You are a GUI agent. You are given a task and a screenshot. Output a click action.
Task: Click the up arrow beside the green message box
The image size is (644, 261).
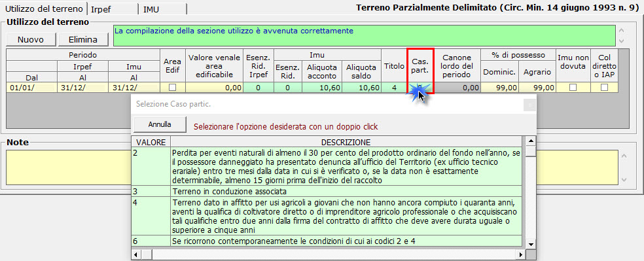pos(621,31)
